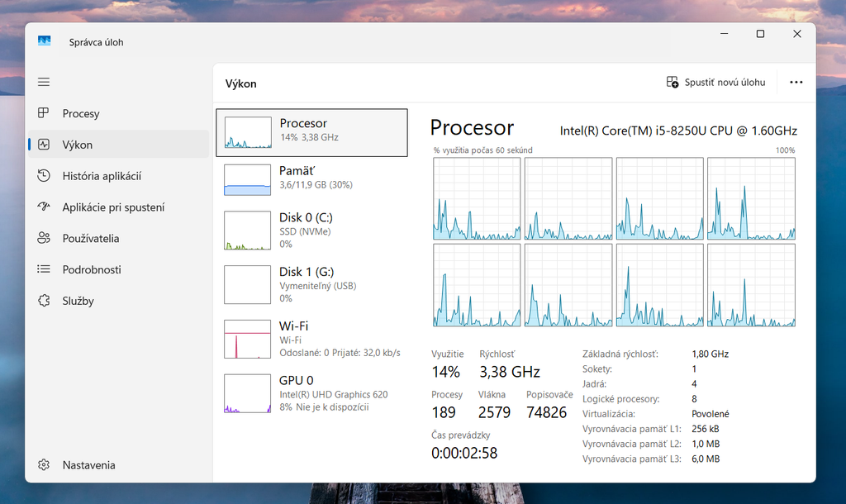Screen dimensions: 846x504
Task: Click Logické procesory value 8
Action: (x=694, y=399)
